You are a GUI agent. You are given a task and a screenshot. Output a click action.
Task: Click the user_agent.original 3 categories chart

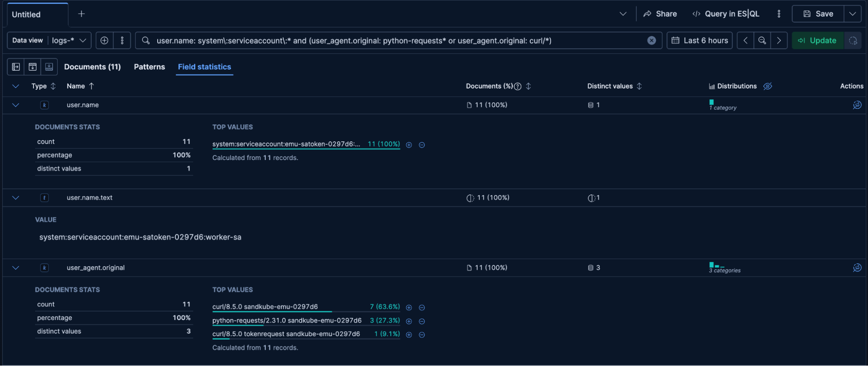pyautogui.click(x=725, y=268)
